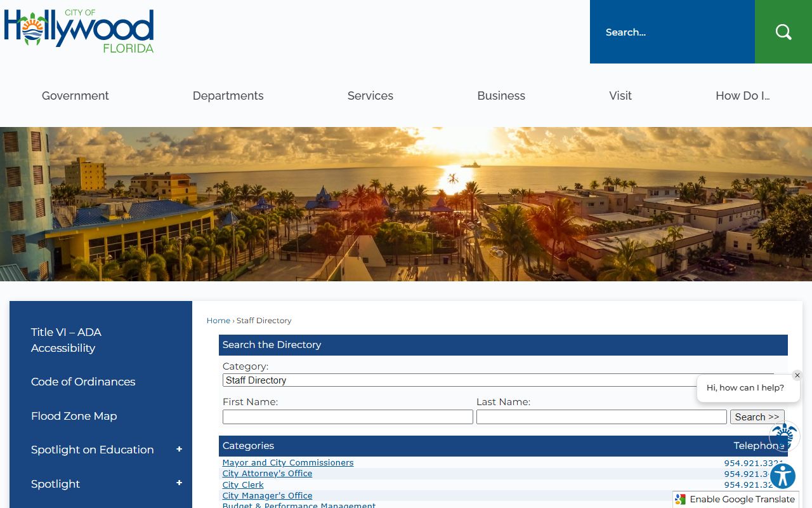Click the Hollywood beach sunset banner image
Viewport: 812px width, 508px height.
point(406,204)
